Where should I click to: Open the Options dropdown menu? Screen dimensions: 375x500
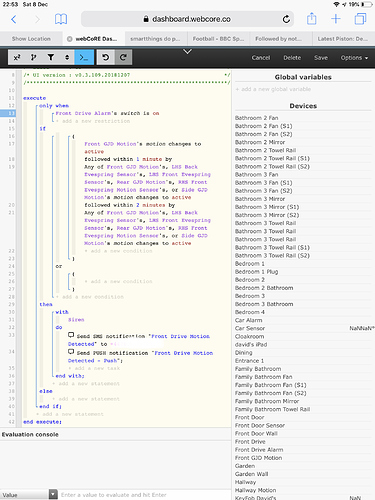coord(354,58)
